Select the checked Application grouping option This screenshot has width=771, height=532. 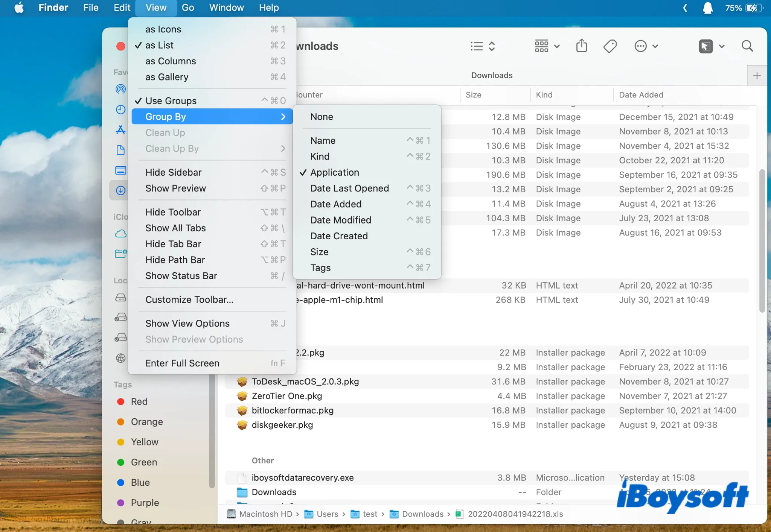coord(334,172)
